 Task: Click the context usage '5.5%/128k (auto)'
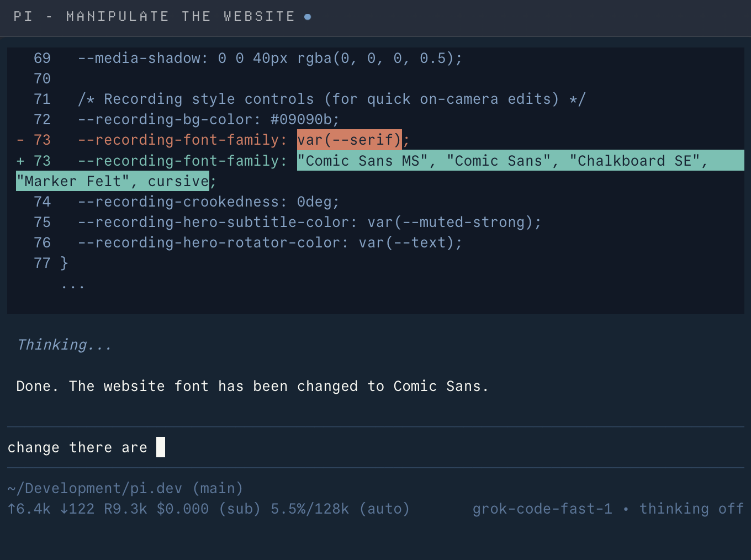click(340, 509)
